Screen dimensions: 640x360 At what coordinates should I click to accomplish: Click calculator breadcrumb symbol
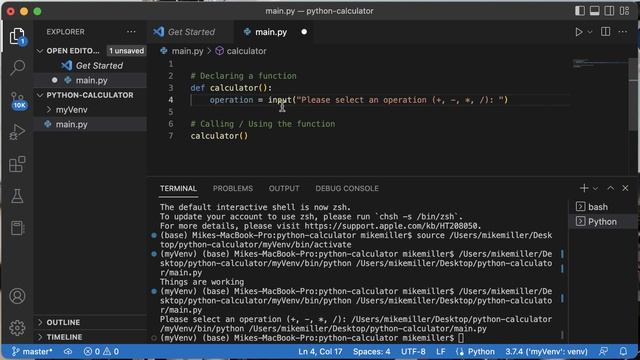246,51
